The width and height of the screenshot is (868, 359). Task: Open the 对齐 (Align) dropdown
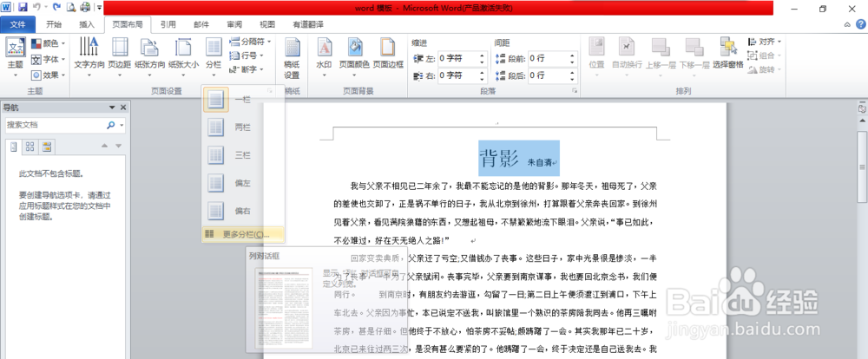tap(764, 42)
